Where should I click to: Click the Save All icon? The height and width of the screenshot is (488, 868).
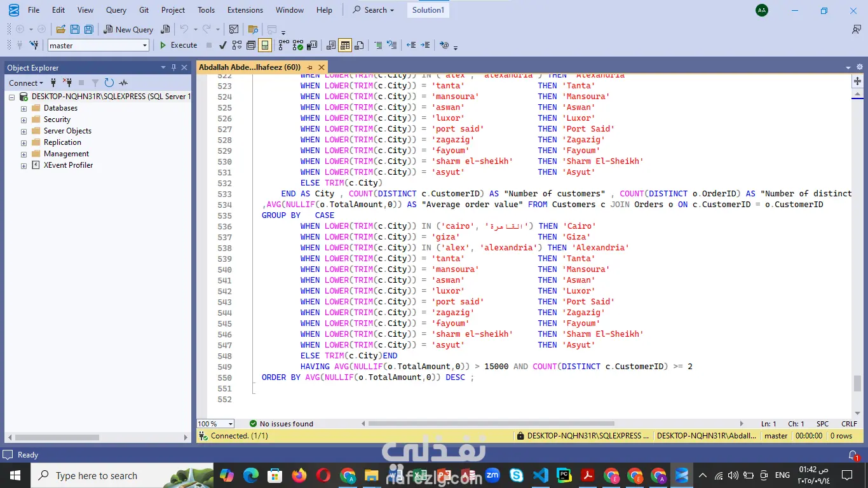pyautogui.click(x=89, y=29)
